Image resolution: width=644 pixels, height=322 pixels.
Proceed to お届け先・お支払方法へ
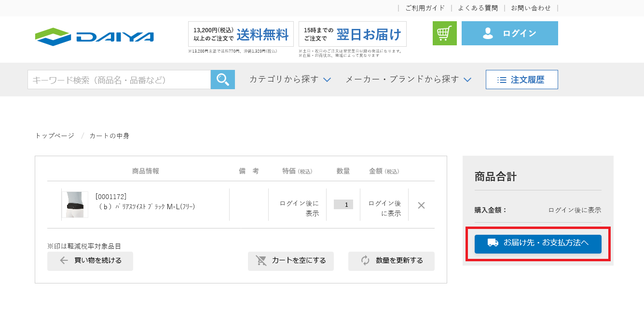pos(538,243)
